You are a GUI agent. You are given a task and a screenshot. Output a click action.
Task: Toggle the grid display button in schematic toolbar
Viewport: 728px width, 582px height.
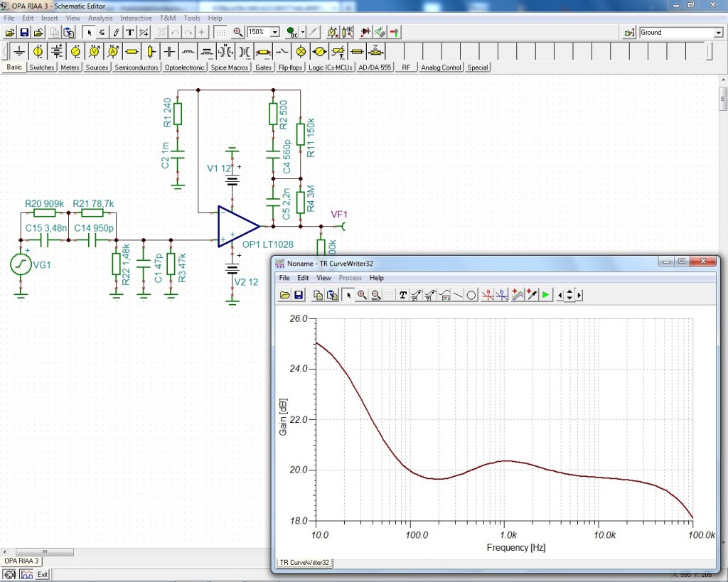(x=221, y=33)
